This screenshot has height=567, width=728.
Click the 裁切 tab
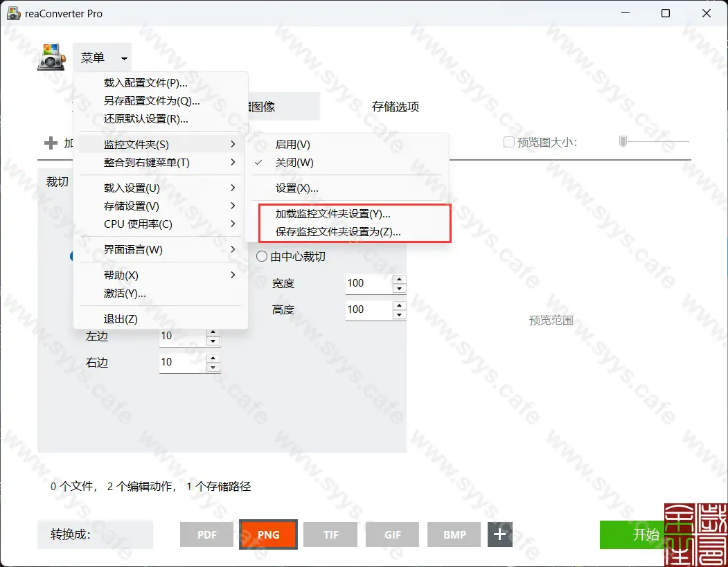tap(57, 181)
